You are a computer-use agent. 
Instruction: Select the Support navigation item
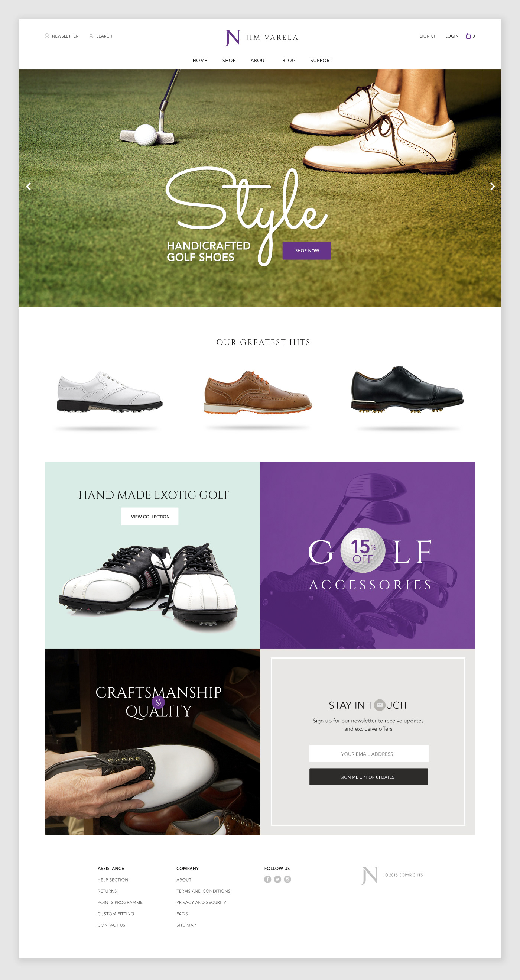click(x=321, y=61)
